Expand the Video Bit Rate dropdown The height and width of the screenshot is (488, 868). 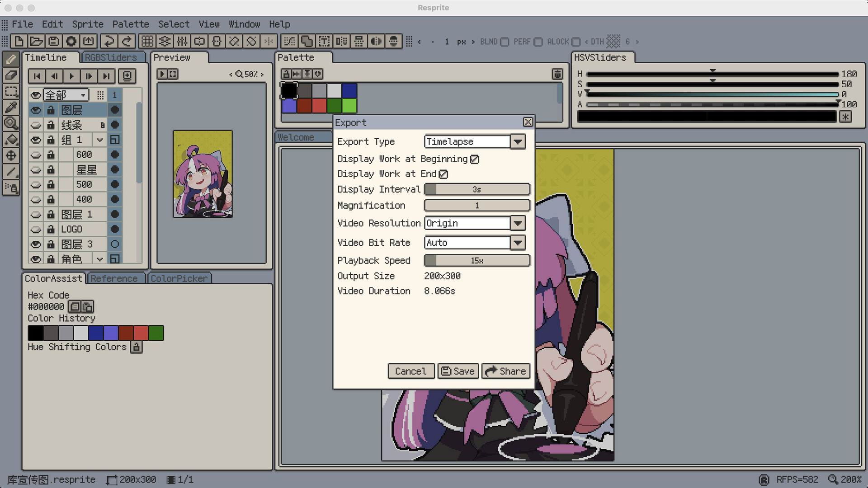tap(518, 243)
